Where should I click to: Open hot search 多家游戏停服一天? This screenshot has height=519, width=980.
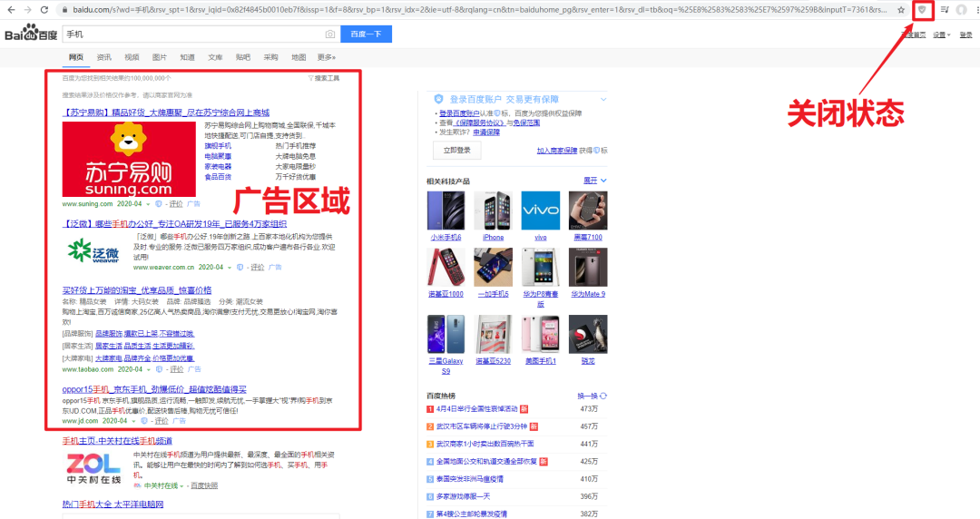coord(463,496)
